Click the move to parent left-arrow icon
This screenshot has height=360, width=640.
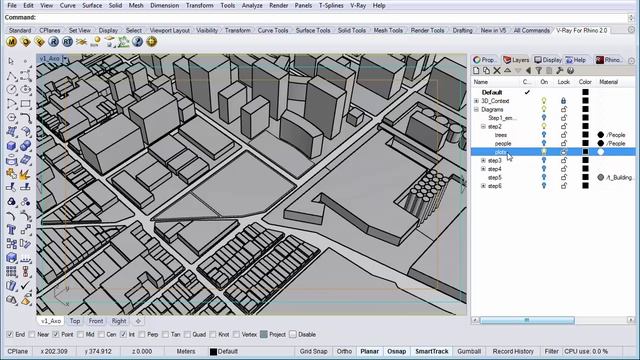click(528, 71)
